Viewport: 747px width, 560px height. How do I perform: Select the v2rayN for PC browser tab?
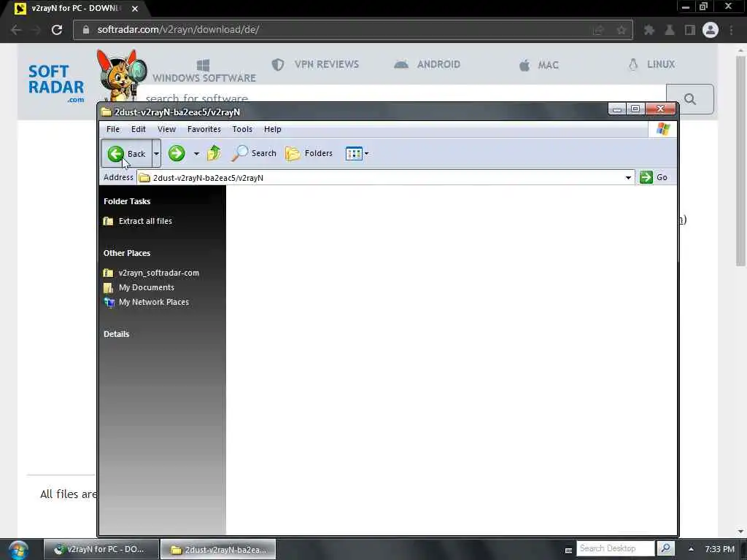coord(75,9)
